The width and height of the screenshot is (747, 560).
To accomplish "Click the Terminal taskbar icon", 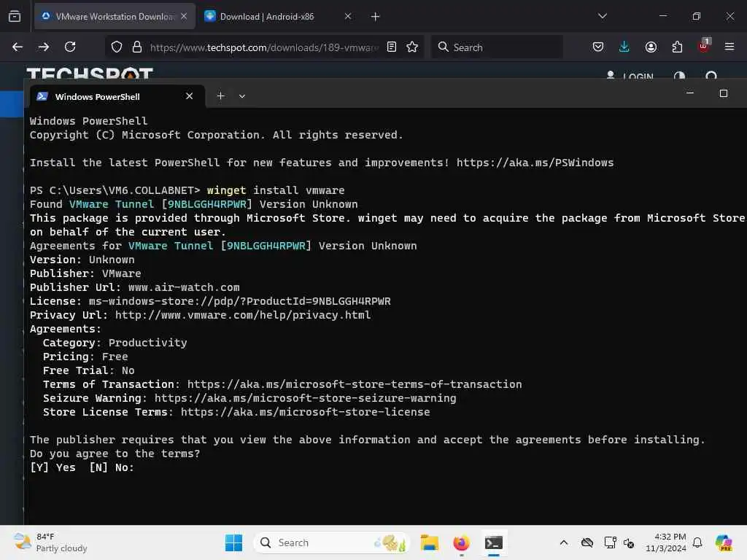I will point(494,542).
